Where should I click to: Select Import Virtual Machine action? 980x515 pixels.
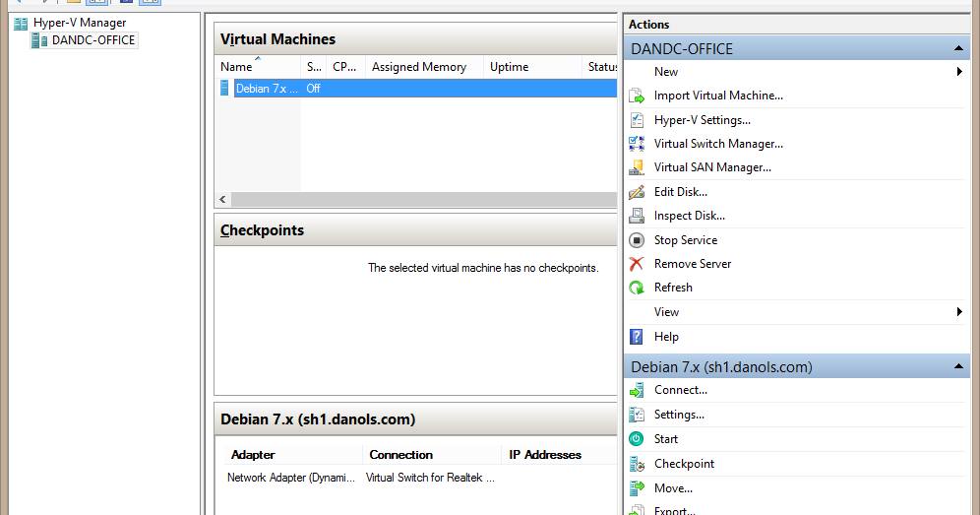pos(718,96)
